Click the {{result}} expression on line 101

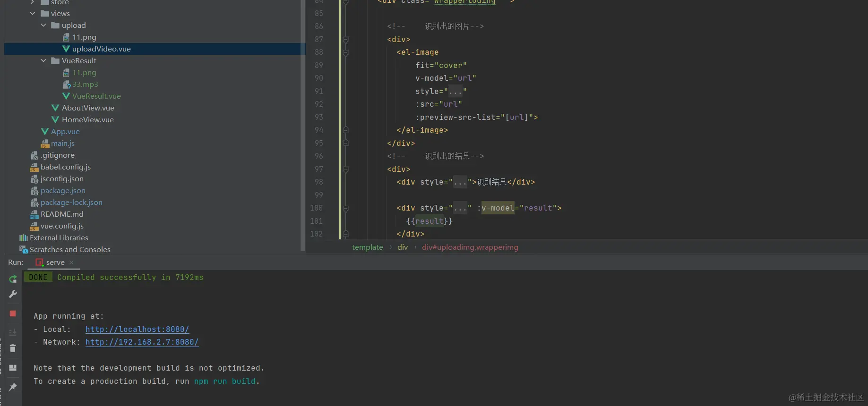click(x=429, y=221)
